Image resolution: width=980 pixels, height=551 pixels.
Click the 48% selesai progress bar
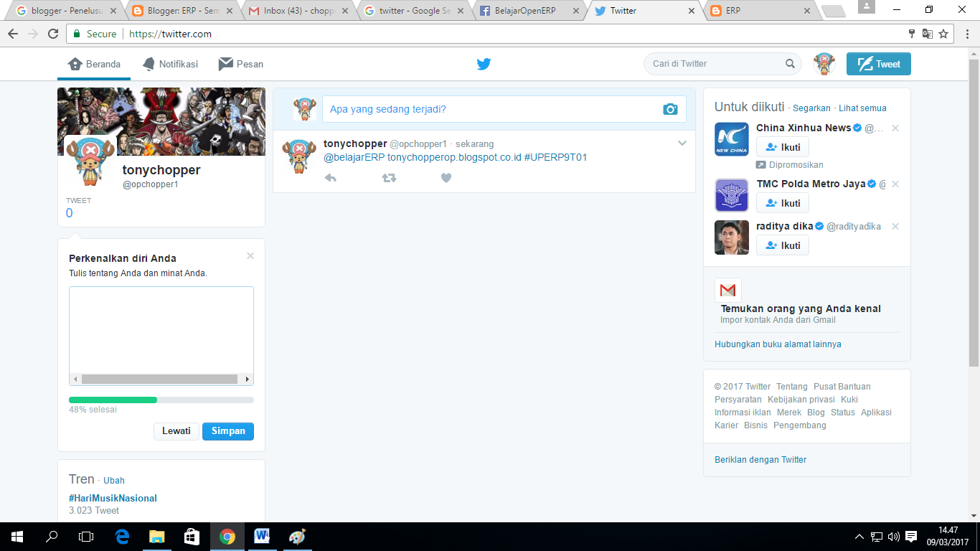(x=161, y=400)
